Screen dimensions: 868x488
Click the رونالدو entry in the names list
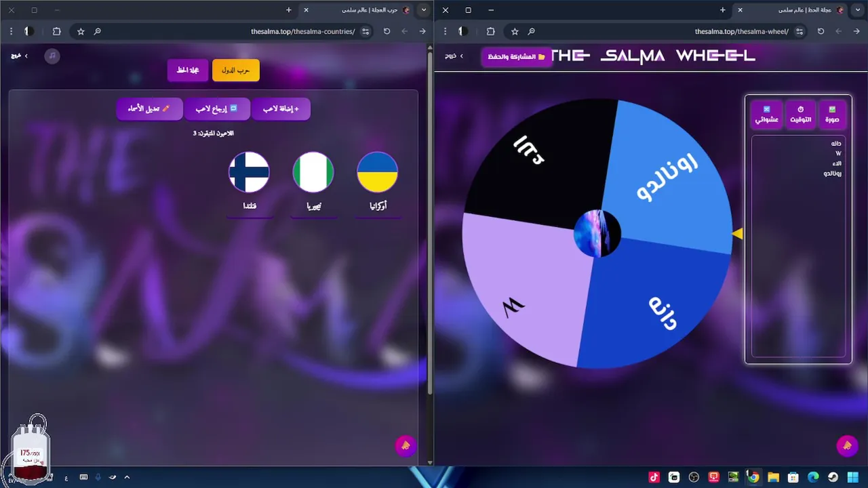pos(833,174)
